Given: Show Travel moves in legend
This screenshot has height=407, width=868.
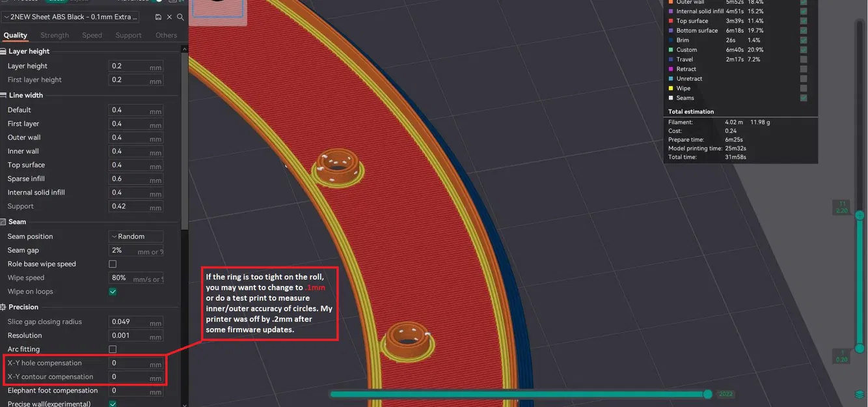Looking at the screenshot, I should pyautogui.click(x=804, y=59).
